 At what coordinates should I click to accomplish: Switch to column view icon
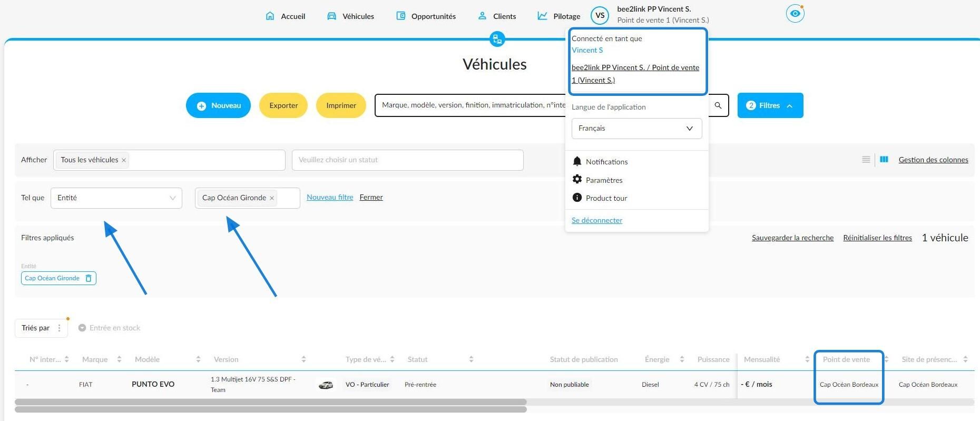point(884,159)
